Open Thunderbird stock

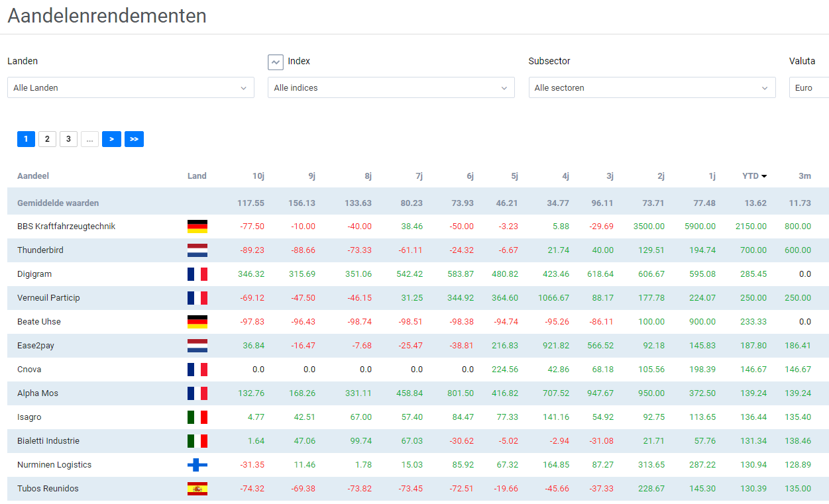click(x=40, y=250)
